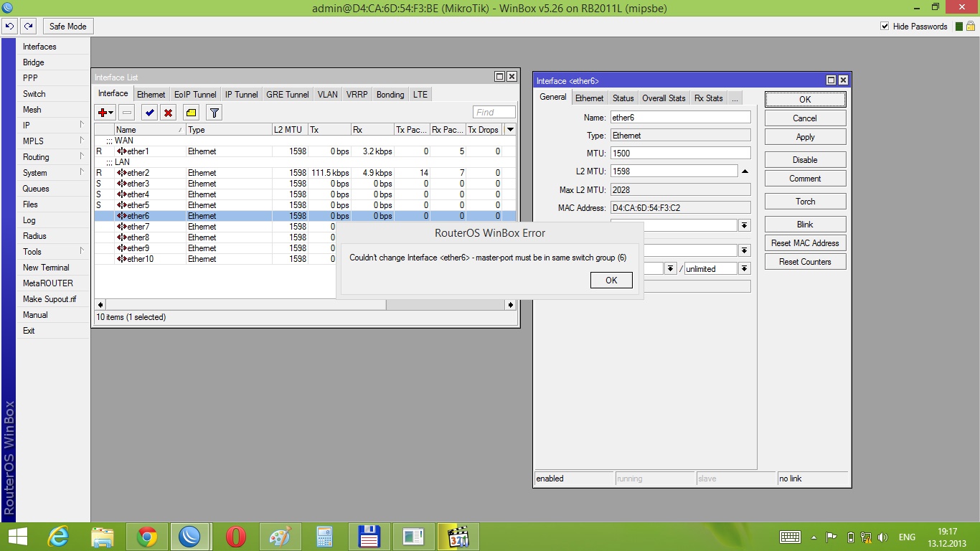
Task: Open Google Chrome from the taskbar
Action: point(147,537)
